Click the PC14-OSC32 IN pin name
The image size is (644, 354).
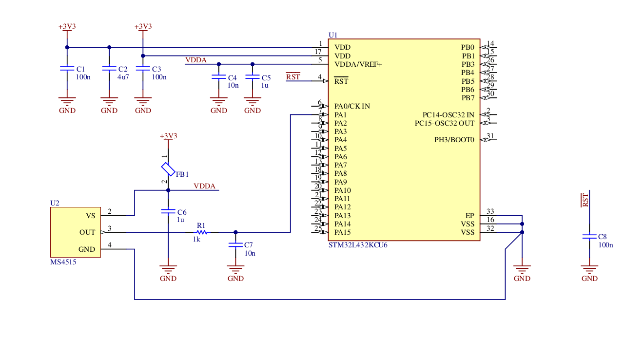click(x=448, y=114)
